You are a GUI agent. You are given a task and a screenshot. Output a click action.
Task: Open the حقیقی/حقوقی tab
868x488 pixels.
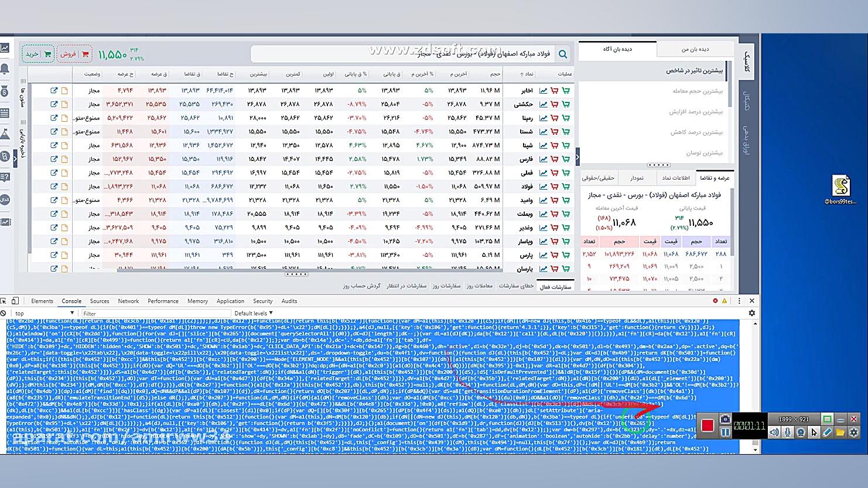(x=598, y=177)
